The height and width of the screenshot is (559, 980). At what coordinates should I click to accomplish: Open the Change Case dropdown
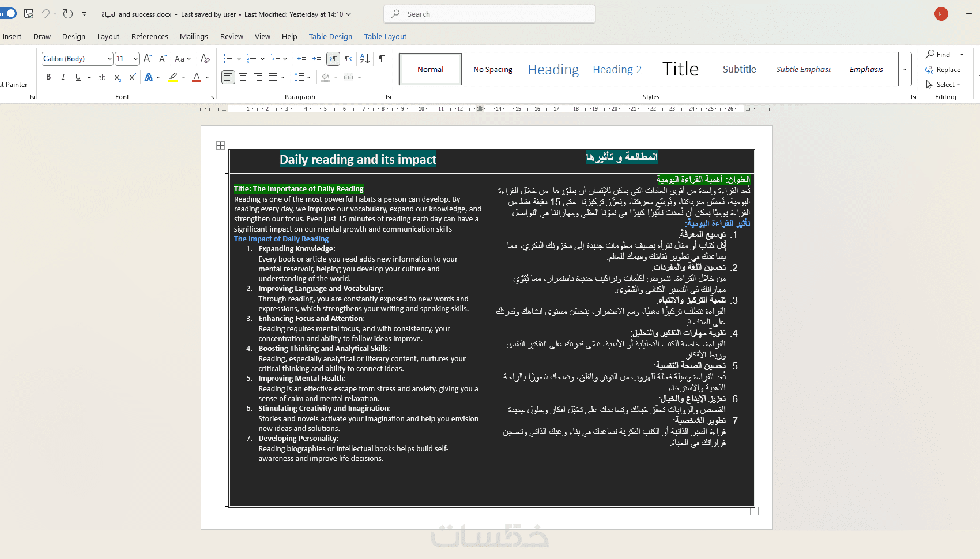tap(182, 59)
